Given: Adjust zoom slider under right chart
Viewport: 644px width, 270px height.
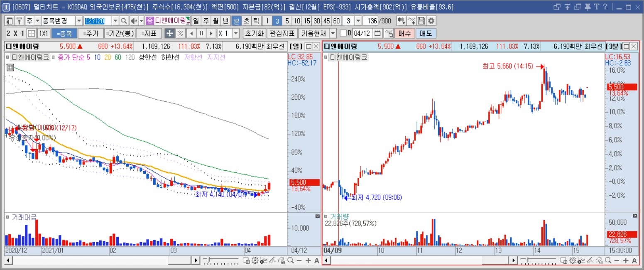Looking at the screenshot, I should [539, 260].
